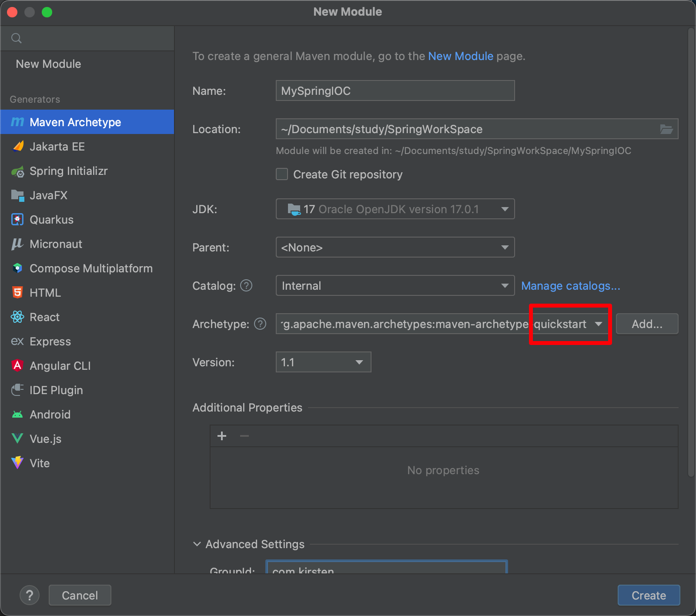Image resolution: width=696 pixels, height=616 pixels.
Task: Click the Location path field
Action: (x=477, y=129)
